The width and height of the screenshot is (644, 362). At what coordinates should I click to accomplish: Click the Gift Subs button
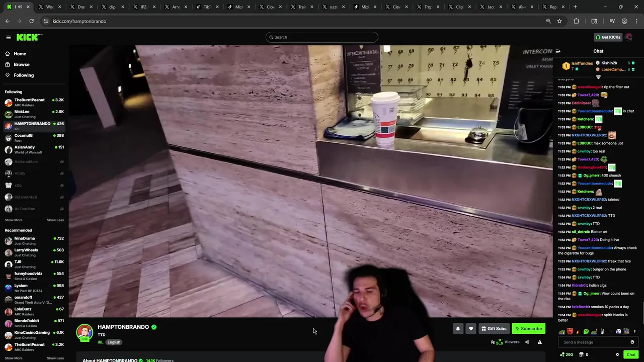[x=494, y=329]
